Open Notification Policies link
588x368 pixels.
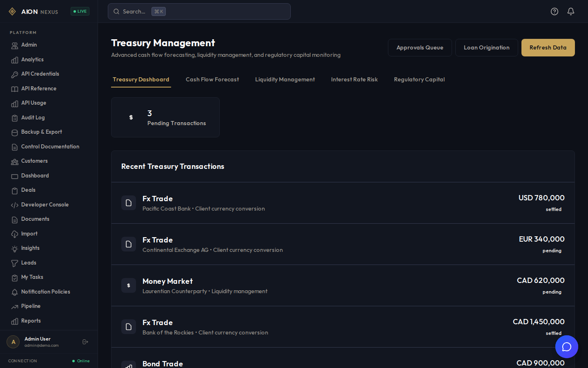pyautogui.click(x=49, y=292)
